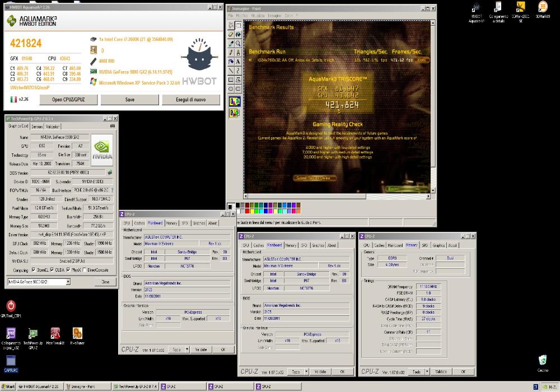Pick the Eraser tool in Paint
560x392 pixels.
click(231, 34)
